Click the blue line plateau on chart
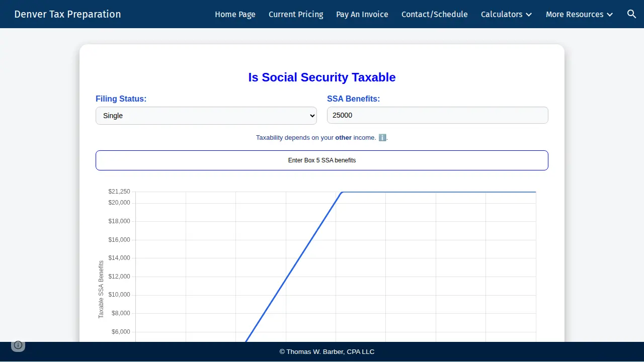This screenshot has height=362, width=644. 439,192
